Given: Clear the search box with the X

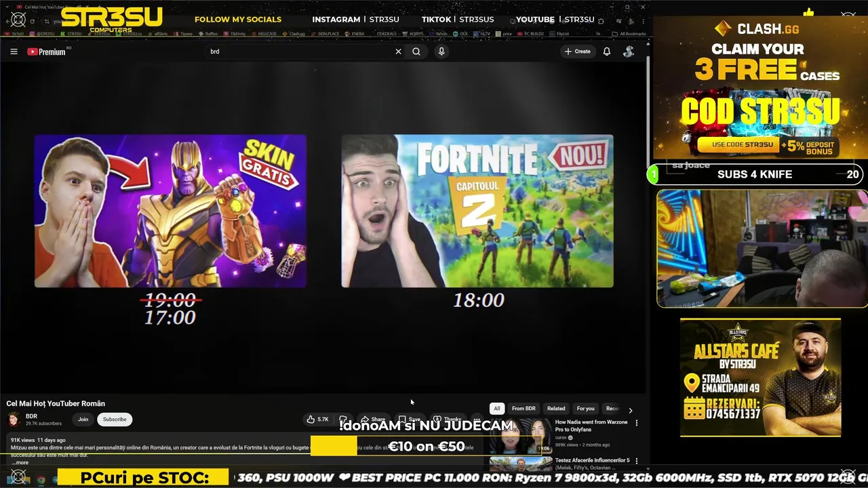Looking at the screenshot, I should point(399,52).
